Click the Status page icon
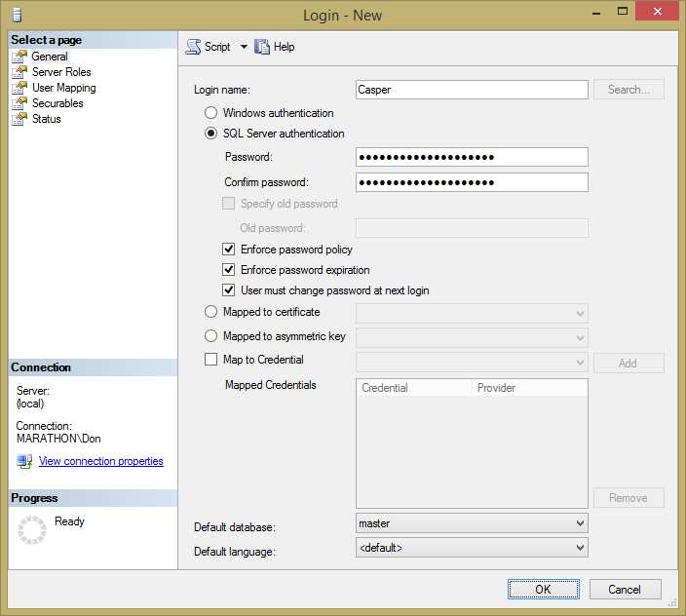This screenshot has width=686, height=616. click(x=19, y=119)
